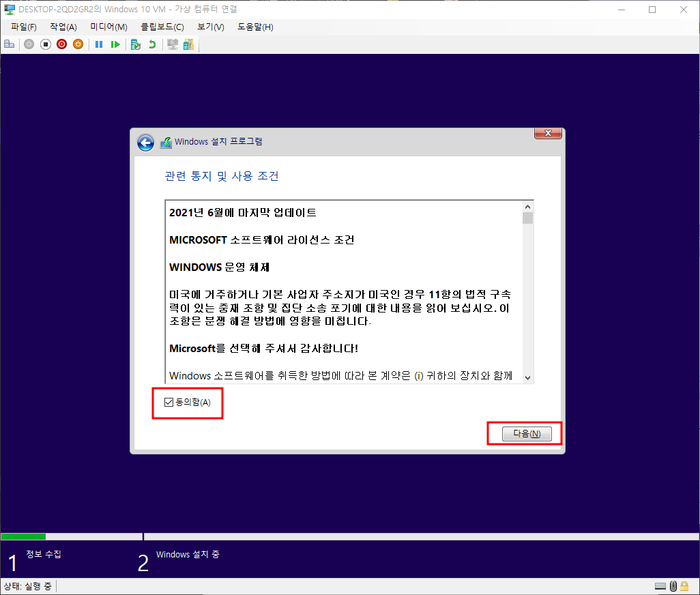Screen dimensions: 700x595
Task: Click 'MICROSOFT 소프트웨어 라이선스 조건' line
Action: (261, 240)
